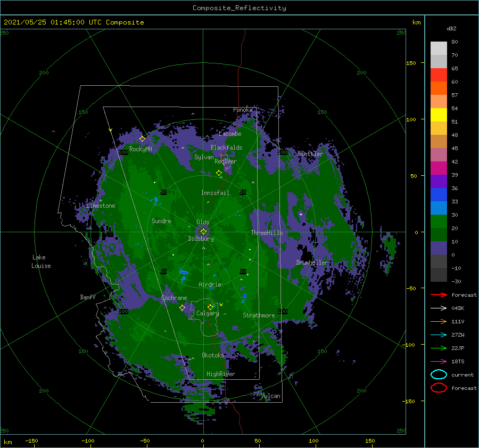479x448 pixels.
Task: Click the Strathmore town label
Action: click(x=259, y=315)
